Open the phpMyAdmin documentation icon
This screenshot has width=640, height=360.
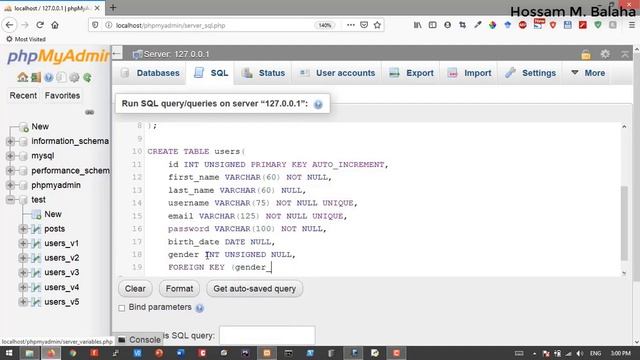(49, 77)
